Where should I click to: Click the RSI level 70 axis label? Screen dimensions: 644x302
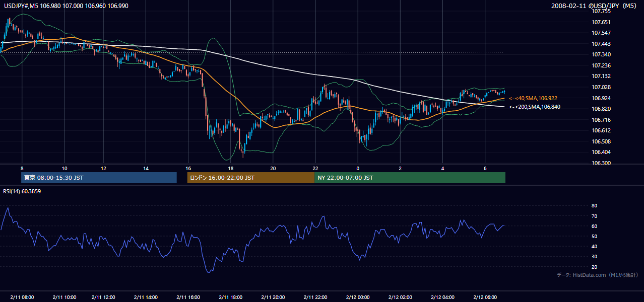tap(594, 216)
